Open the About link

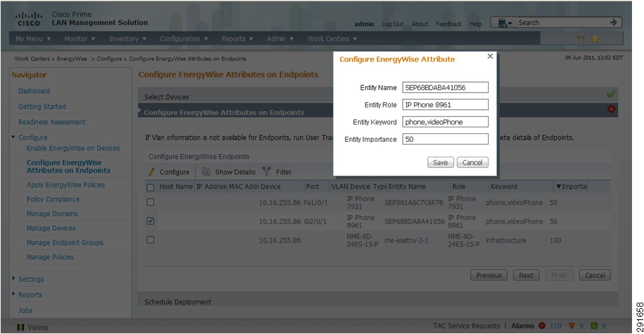point(420,24)
